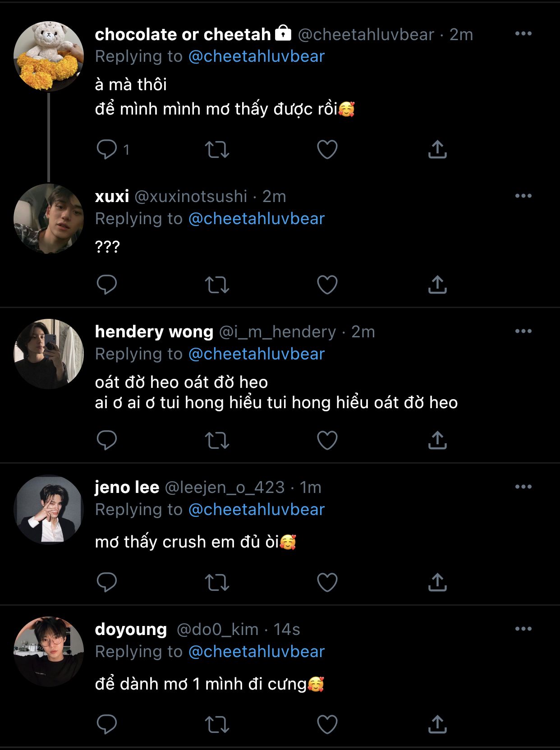560x750 pixels.
Task: Like chocolate or cheetah's tweet
Action: 327,149
